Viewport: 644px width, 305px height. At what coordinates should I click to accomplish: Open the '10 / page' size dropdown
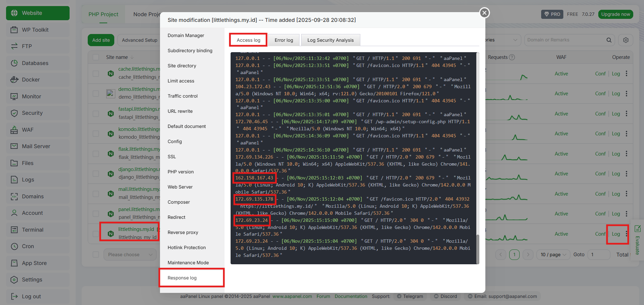[553, 255]
